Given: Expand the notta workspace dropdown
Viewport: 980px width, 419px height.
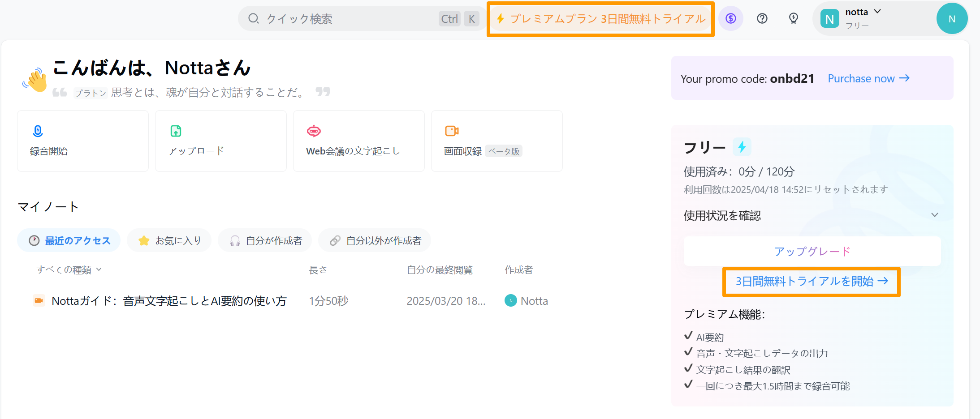Looking at the screenshot, I should pyautogui.click(x=877, y=12).
